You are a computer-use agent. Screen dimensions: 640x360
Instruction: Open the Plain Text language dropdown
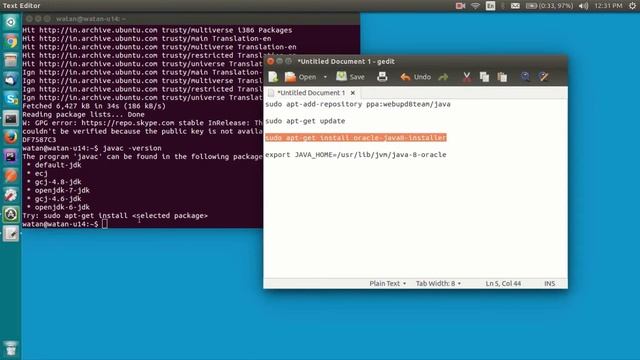pos(387,283)
